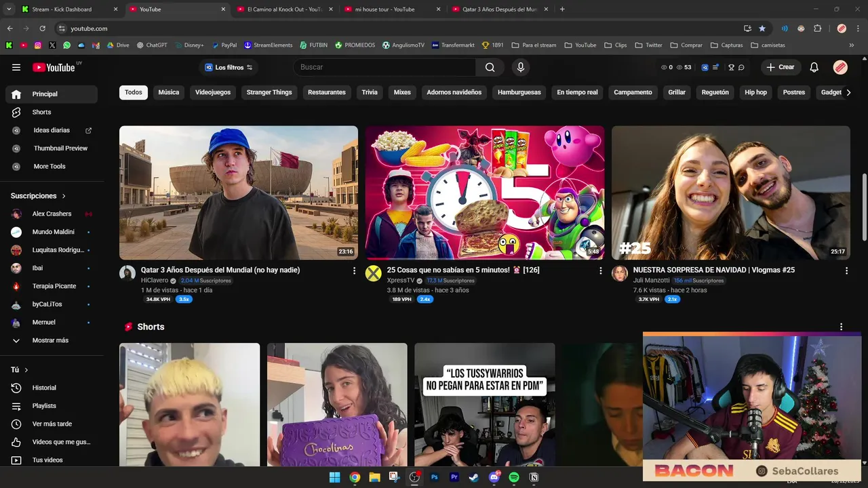
Task: Open the 25 Cosas video thumbnail
Action: tap(485, 192)
